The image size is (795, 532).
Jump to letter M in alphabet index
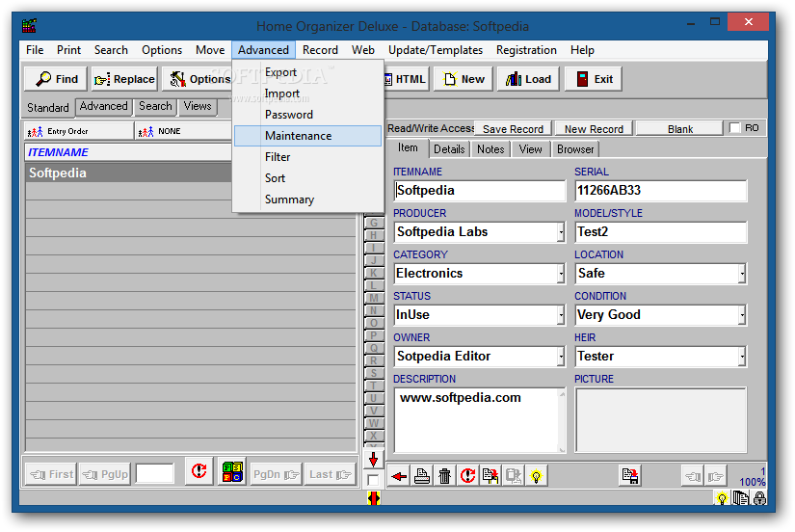[374, 298]
